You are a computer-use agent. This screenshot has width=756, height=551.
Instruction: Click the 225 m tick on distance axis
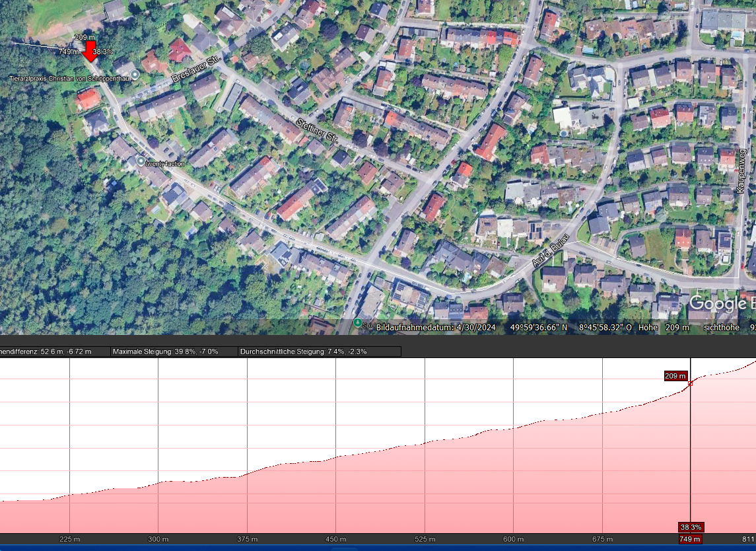[69, 539]
